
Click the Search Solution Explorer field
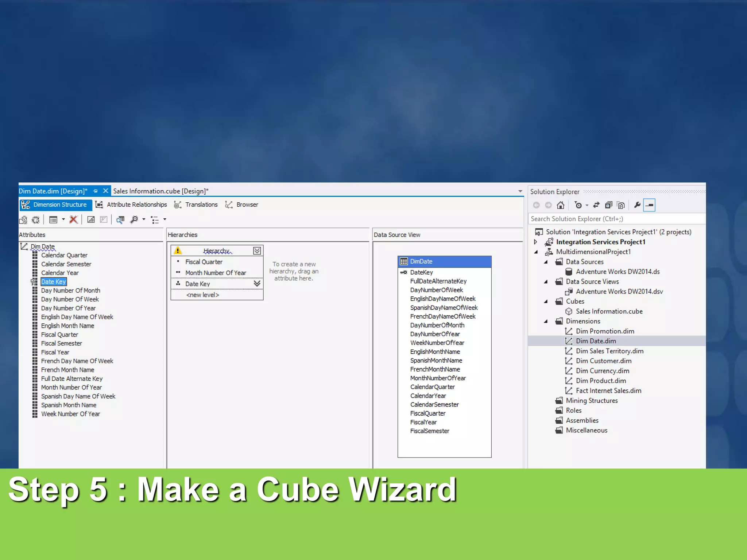point(616,219)
